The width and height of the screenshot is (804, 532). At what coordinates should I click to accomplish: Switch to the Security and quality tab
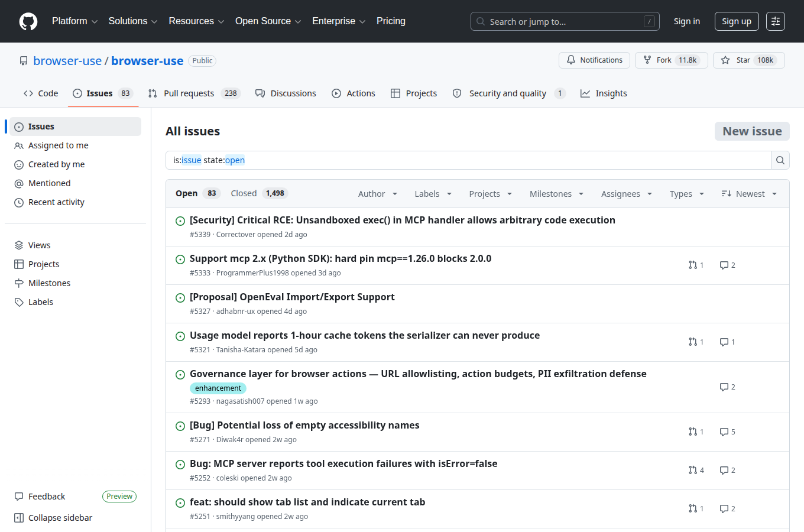click(509, 93)
